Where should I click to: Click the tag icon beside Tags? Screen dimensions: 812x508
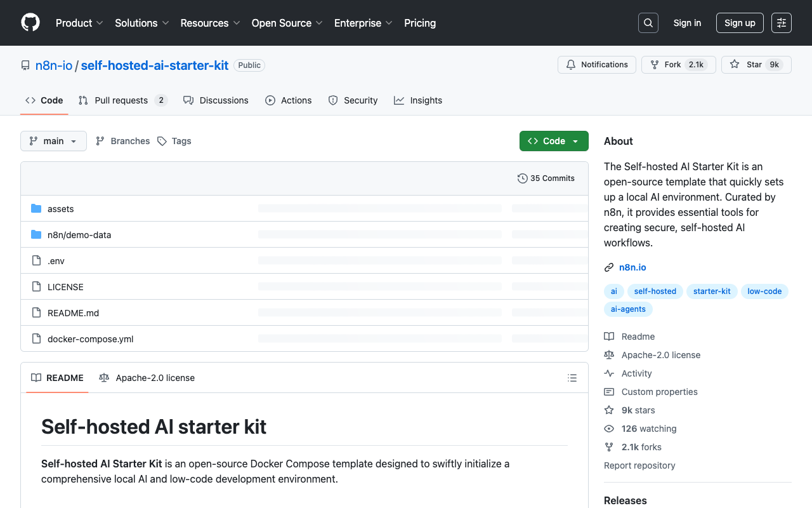coord(162,141)
